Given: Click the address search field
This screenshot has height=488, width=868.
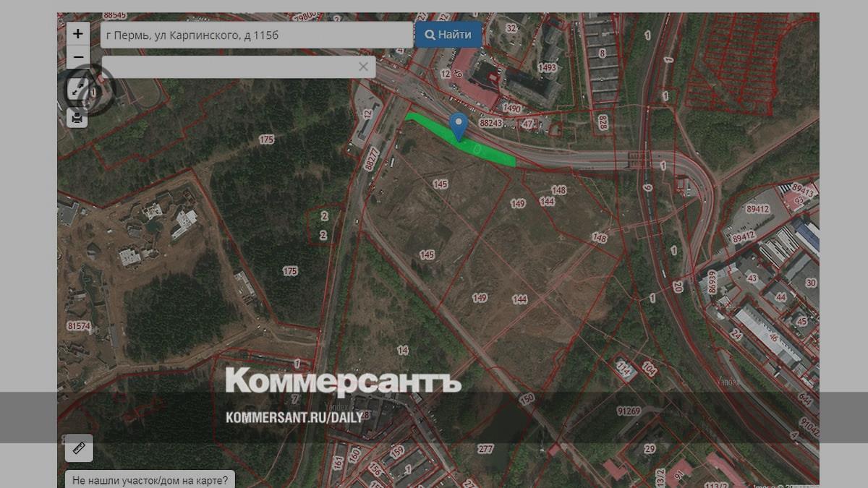Looking at the screenshot, I should 256,35.
